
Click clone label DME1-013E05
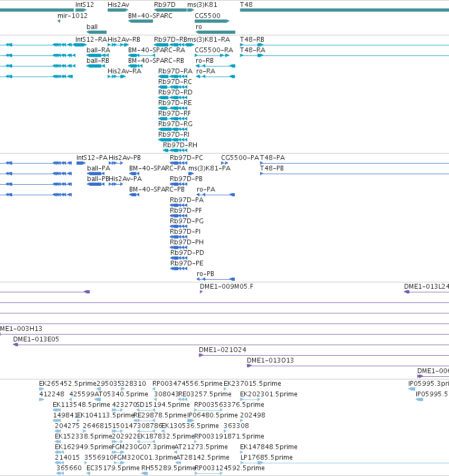tap(36, 339)
